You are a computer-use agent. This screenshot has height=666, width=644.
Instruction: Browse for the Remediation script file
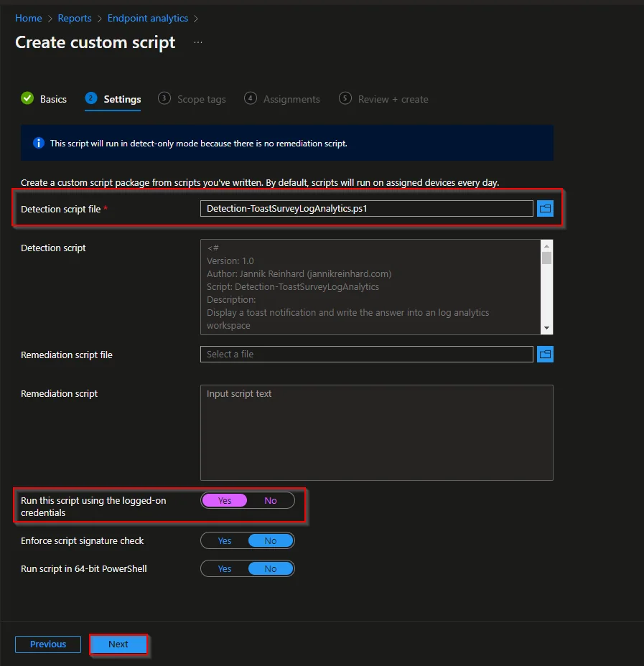point(545,355)
